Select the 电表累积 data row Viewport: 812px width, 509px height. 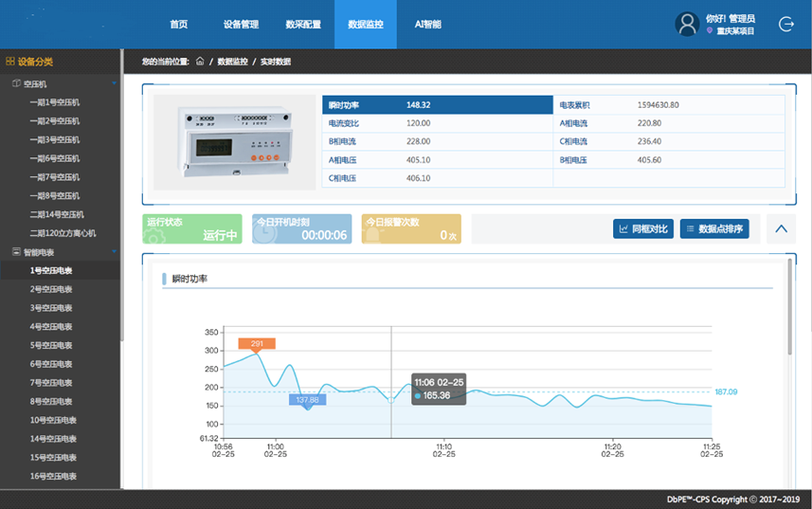point(668,104)
